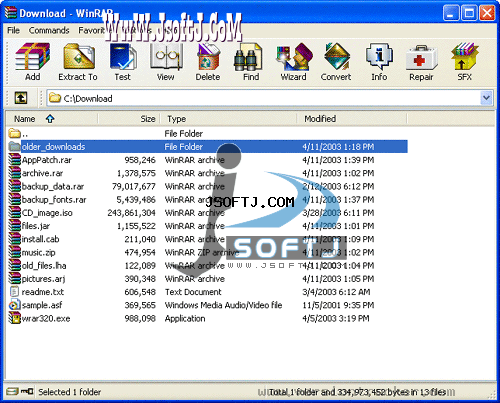Viewport: 500px width, 403px height.
Task: Click 'Application' type cell
Action: pyautogui.click(x=185, y=318)
